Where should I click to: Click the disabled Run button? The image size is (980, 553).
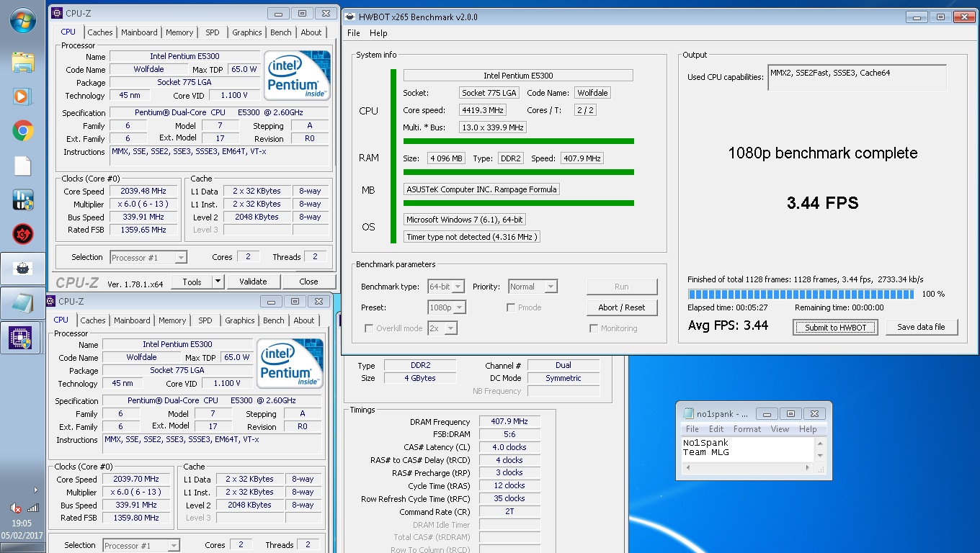[x=622, y=287]
